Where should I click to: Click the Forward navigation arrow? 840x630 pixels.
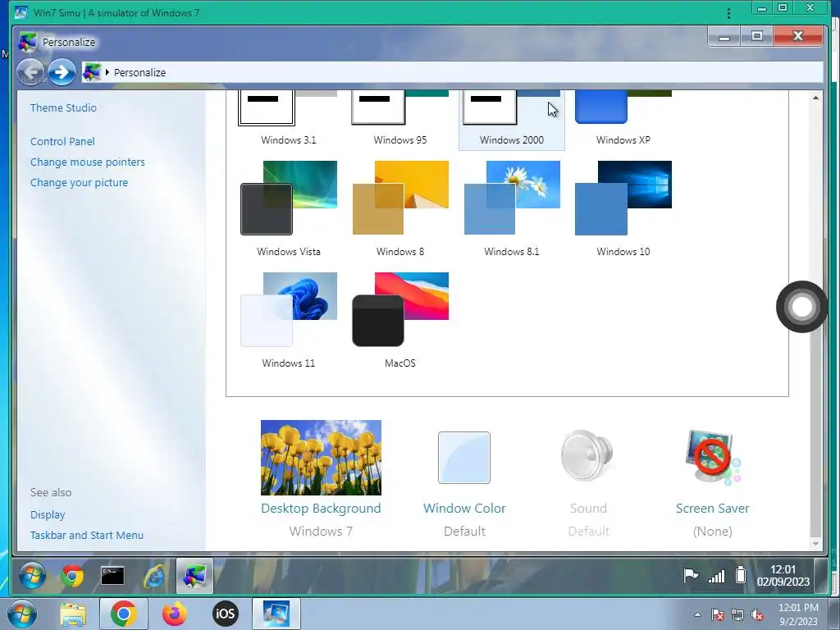[x=62, y=72]
